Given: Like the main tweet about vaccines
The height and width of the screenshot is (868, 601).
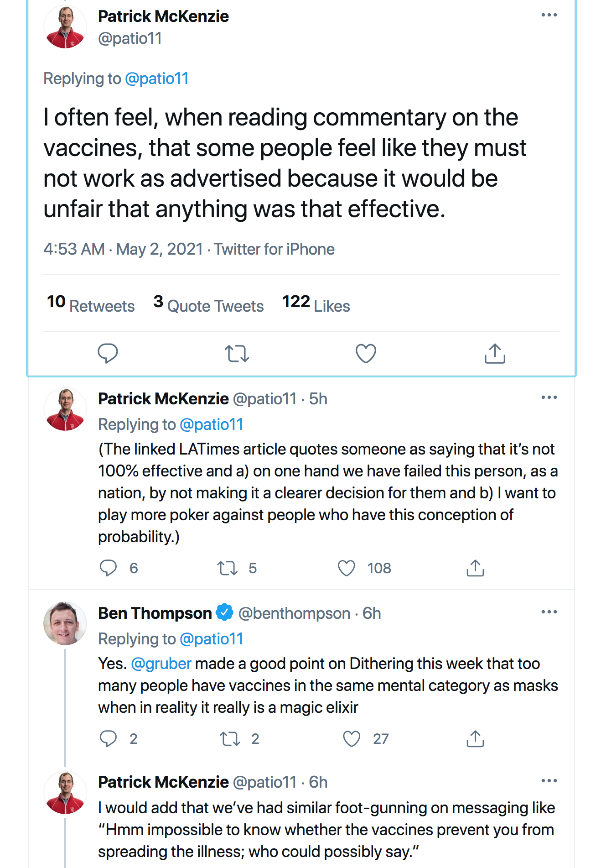Looking at the screenshot, I should click(366, 353).
